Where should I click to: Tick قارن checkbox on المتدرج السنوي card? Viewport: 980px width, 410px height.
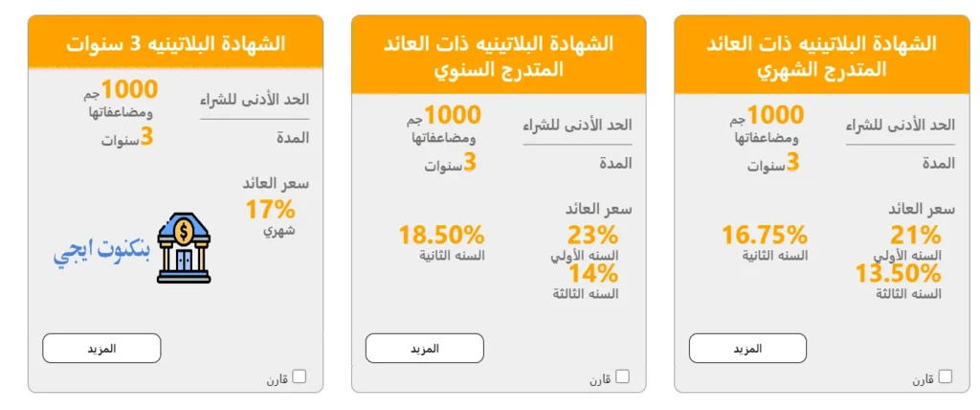(x=622, y=376)
